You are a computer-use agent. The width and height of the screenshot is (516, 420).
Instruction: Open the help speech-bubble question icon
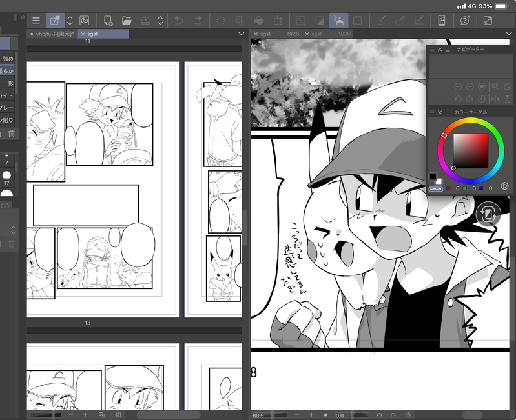point(465,21)
